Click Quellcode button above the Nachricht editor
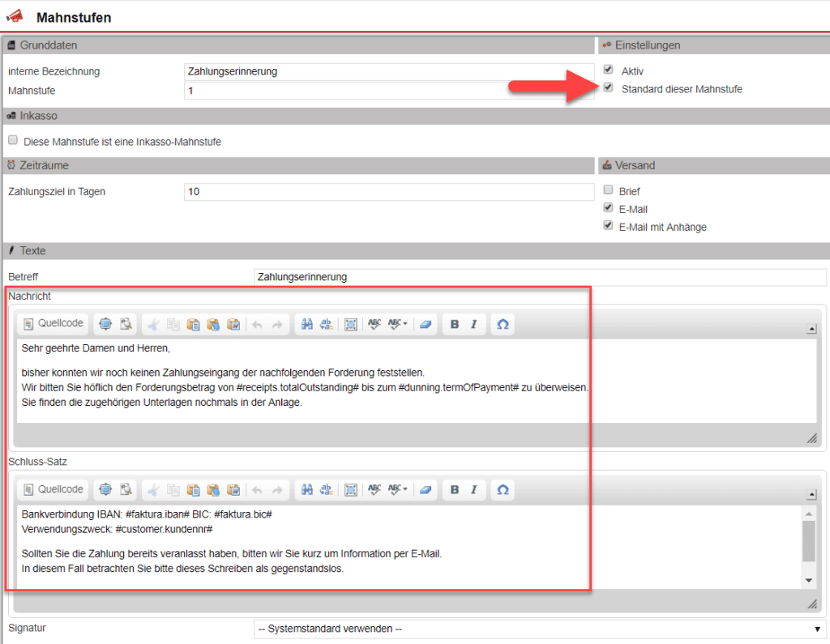Image resolution: width=830 pixels, height=644 pixels. pos(52,323)
